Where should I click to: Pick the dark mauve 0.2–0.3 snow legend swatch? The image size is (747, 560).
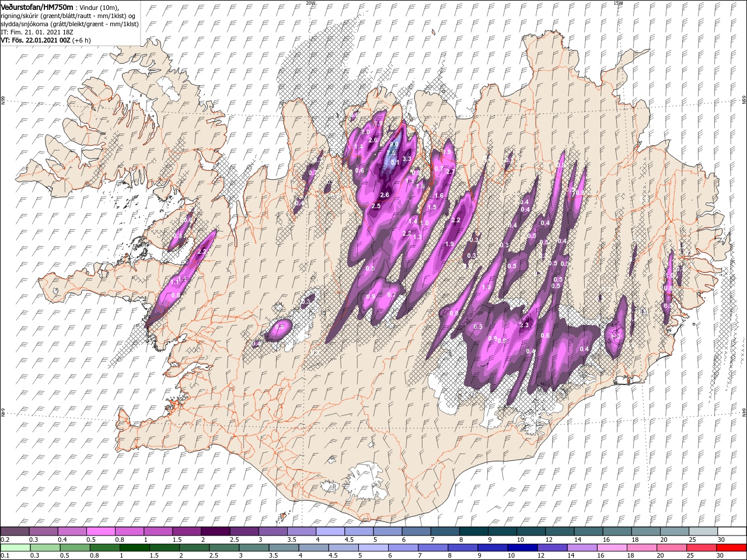(15, 531)
